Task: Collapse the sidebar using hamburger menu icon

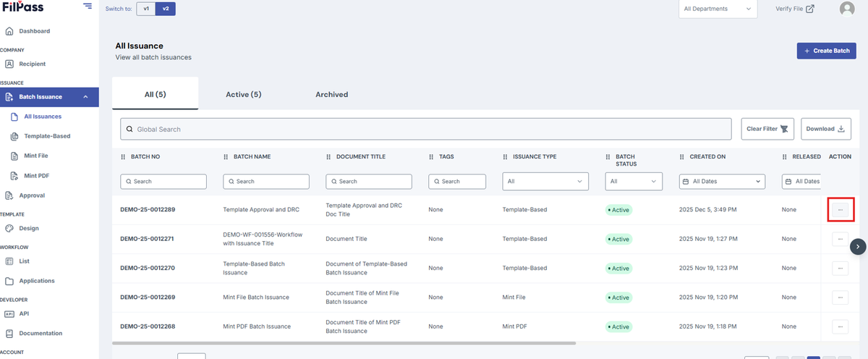Action: tap(88, 6)
